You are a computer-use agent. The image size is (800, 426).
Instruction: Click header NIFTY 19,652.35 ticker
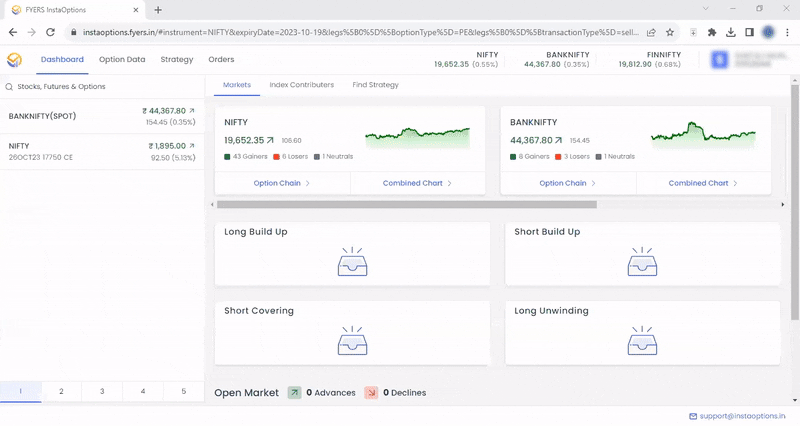466,60
